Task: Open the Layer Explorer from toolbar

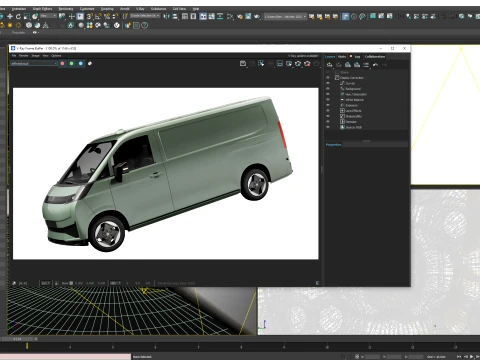Action: [193, 16]
